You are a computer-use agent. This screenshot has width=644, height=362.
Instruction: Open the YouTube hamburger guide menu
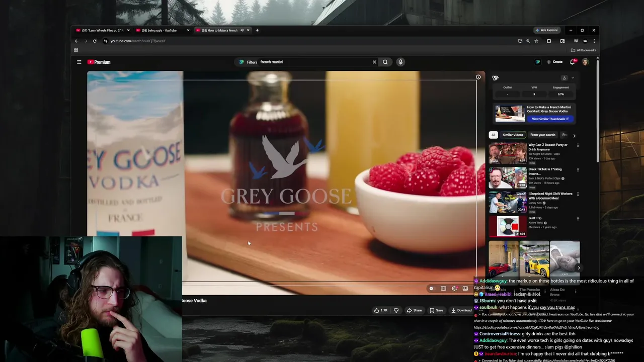coord(79,62)
